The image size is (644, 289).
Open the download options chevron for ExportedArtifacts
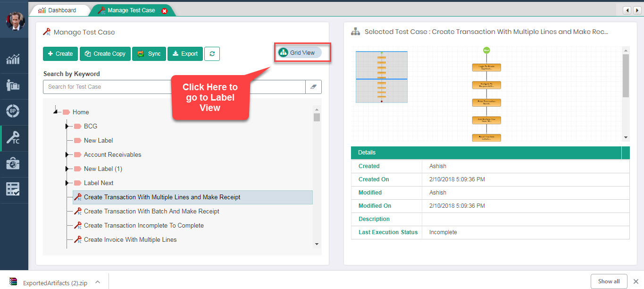98,282
